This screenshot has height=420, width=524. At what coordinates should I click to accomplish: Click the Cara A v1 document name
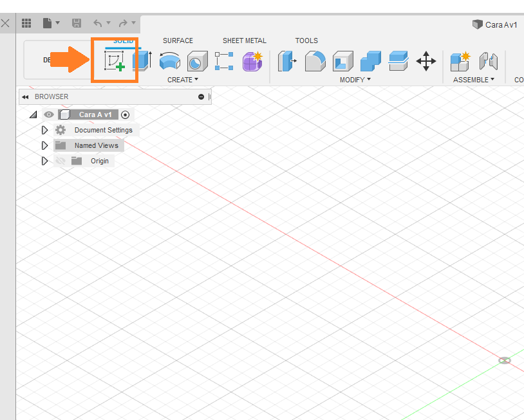500,24
